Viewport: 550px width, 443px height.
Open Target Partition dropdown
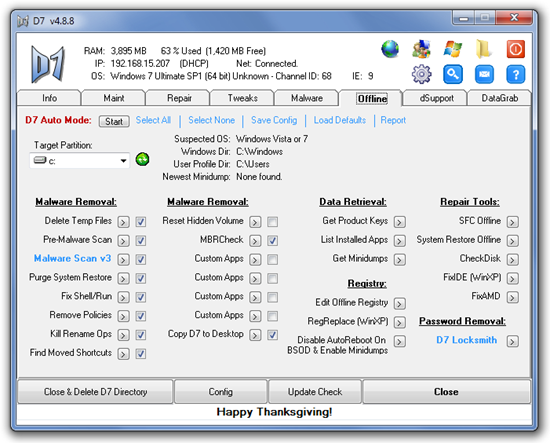click(80, 161)
